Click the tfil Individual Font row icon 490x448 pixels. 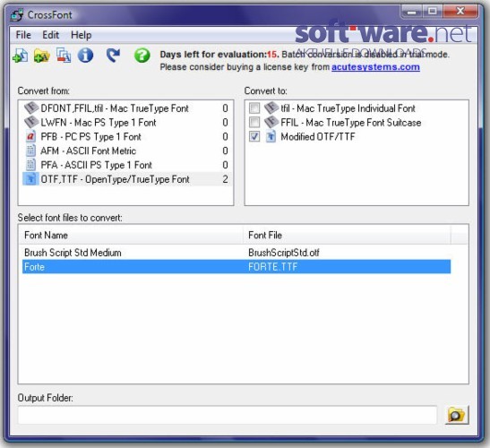(x=271, y=108)
